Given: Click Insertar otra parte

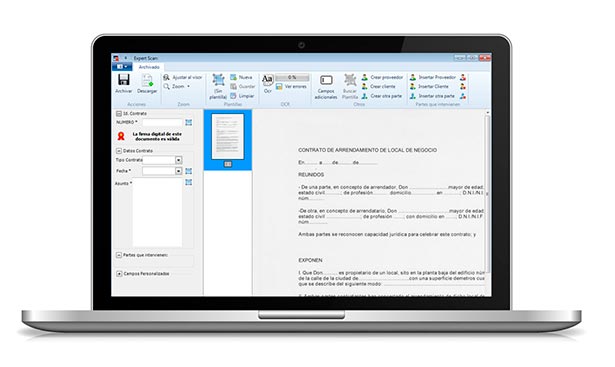Looking at the screenshot, I should [x=432, y=96].
